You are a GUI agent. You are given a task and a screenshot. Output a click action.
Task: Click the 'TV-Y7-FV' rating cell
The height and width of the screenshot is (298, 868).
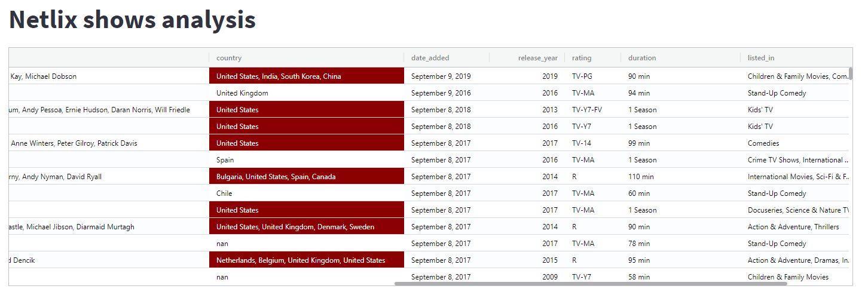pyautogui.click(x=586, y=110)
